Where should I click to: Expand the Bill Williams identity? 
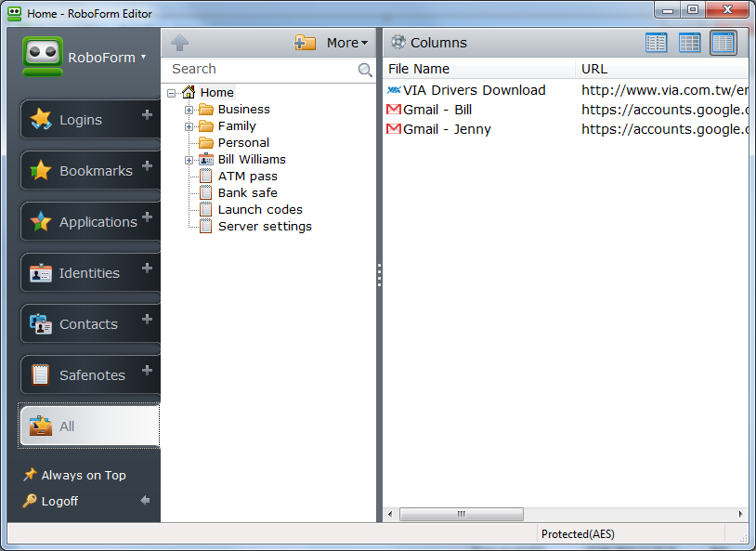(189, 160)
